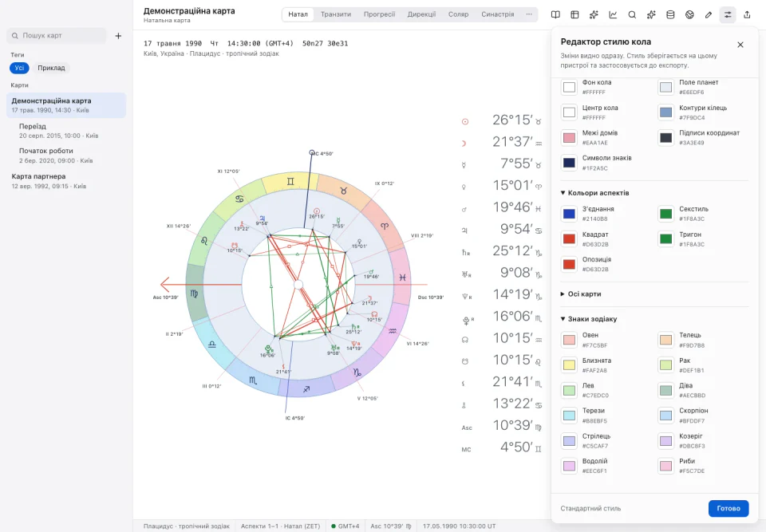Toggle the sliders style editor icon
This screenshot has height=532, width=766.
coord(728,14)
